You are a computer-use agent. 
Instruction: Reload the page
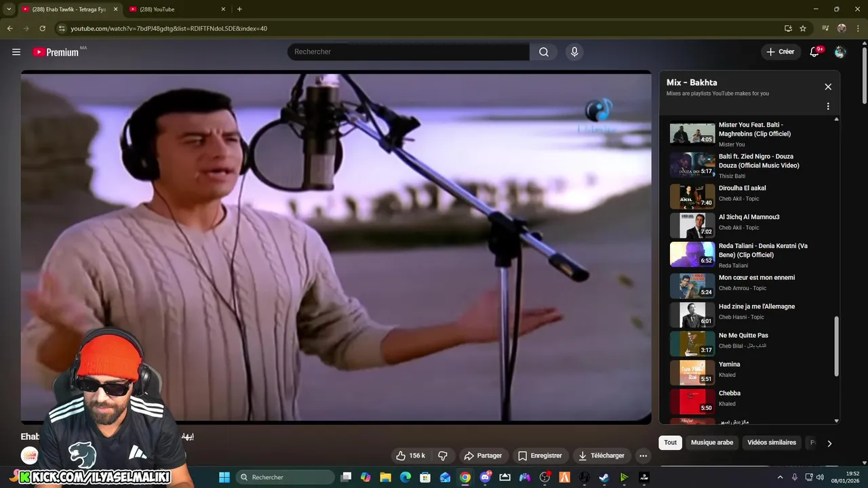(42, 28)
